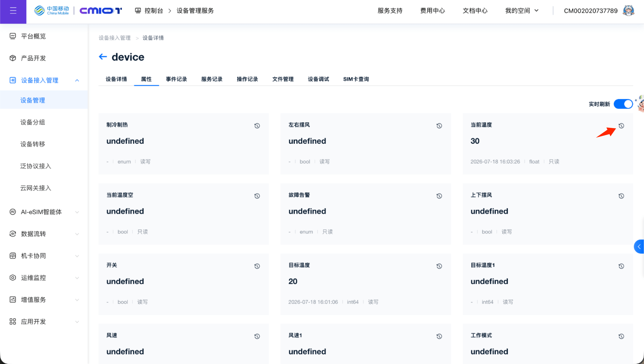
Task: View 开关 property history icon
Action: click(257, 266)
